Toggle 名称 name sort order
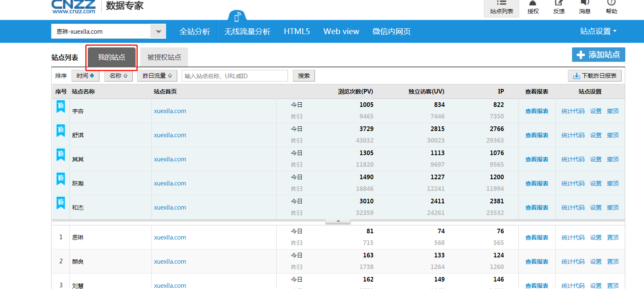The image size is (644, 289). coord(118,75)
